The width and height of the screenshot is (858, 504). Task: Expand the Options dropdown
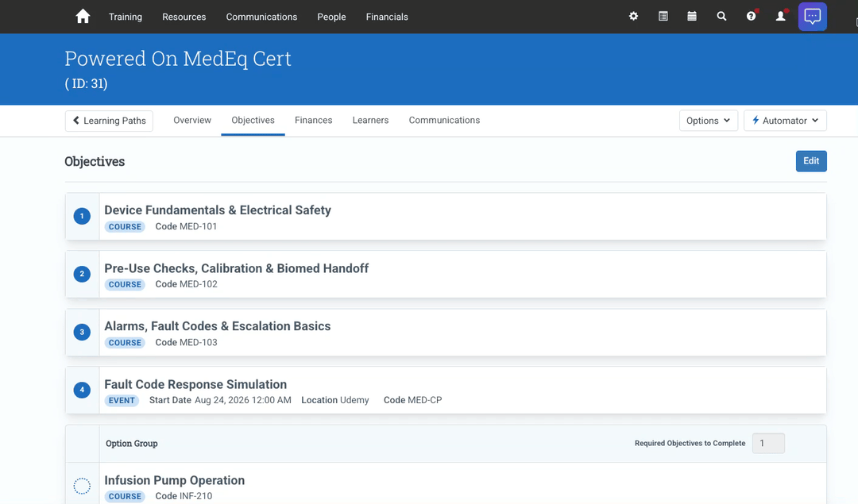[x=708, y=121]
